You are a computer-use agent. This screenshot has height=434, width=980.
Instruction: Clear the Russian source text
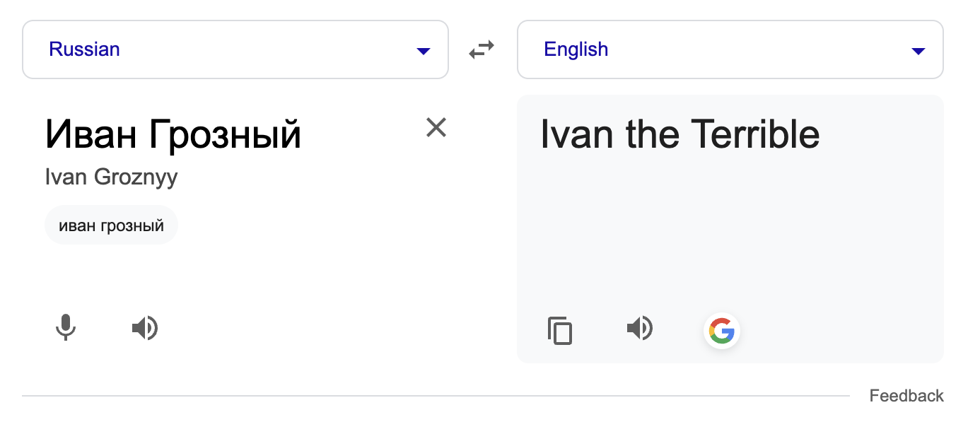coord(436,127)
